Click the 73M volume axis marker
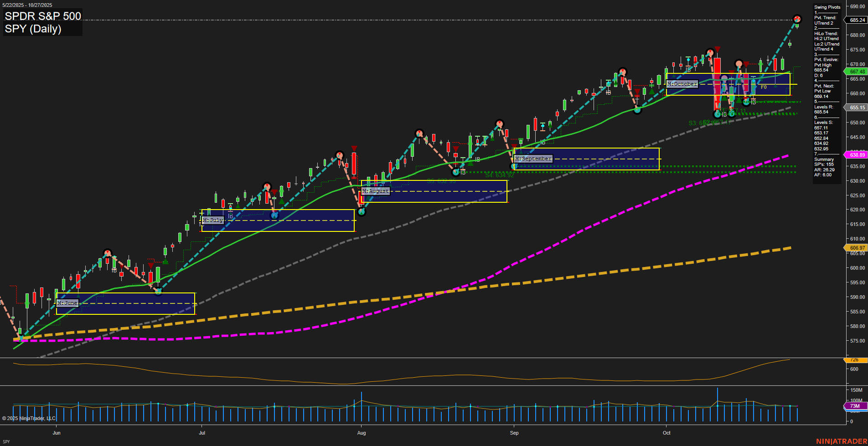 pyautogui.click(x=855, y=406)
